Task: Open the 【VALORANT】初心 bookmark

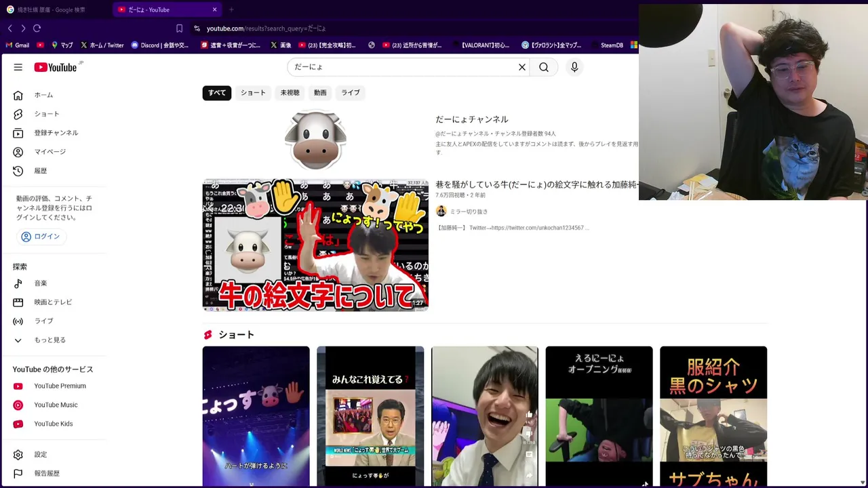Action: 480,45
